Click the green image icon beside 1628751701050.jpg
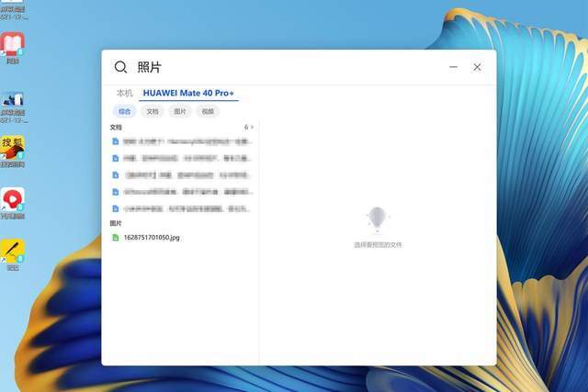 click(116, 238)
